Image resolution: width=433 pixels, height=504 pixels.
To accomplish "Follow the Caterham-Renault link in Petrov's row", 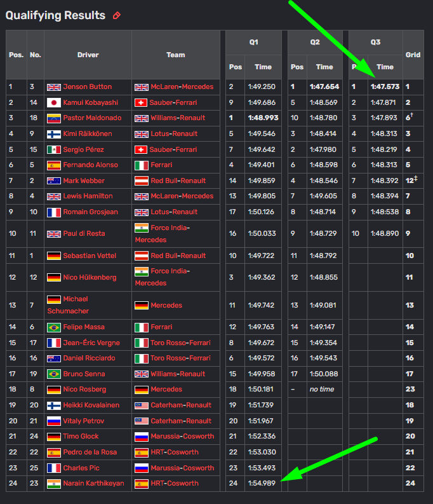I will click(181, 421).
